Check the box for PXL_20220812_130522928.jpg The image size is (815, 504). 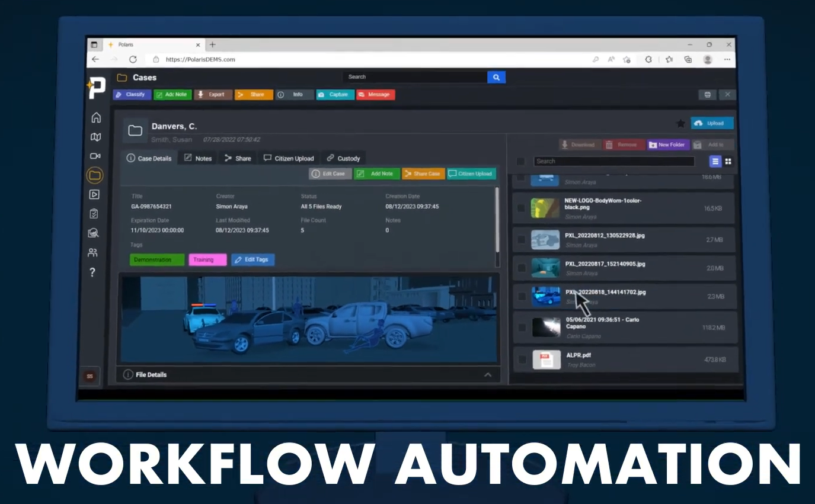[521, 239]
